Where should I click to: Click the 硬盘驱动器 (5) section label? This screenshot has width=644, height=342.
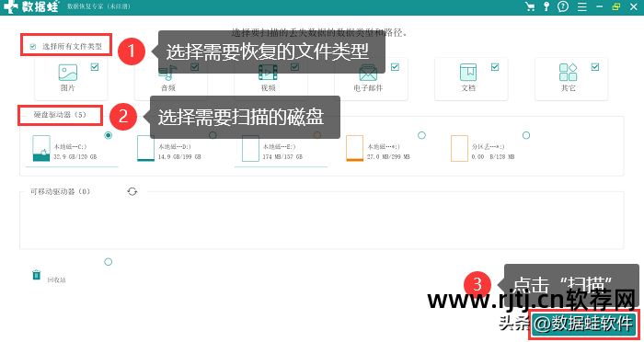click(60, 115)
